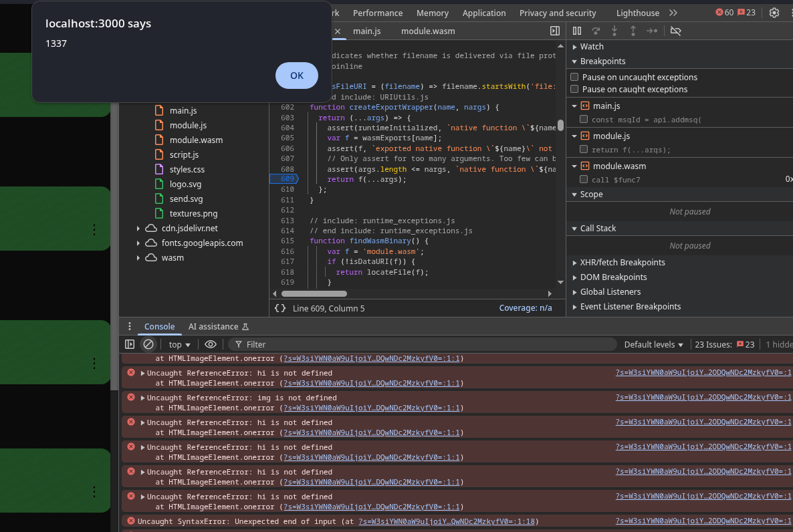793x532 pixels.
Task: Open textures.png in the file tree
Action: [x=193, y=213]
